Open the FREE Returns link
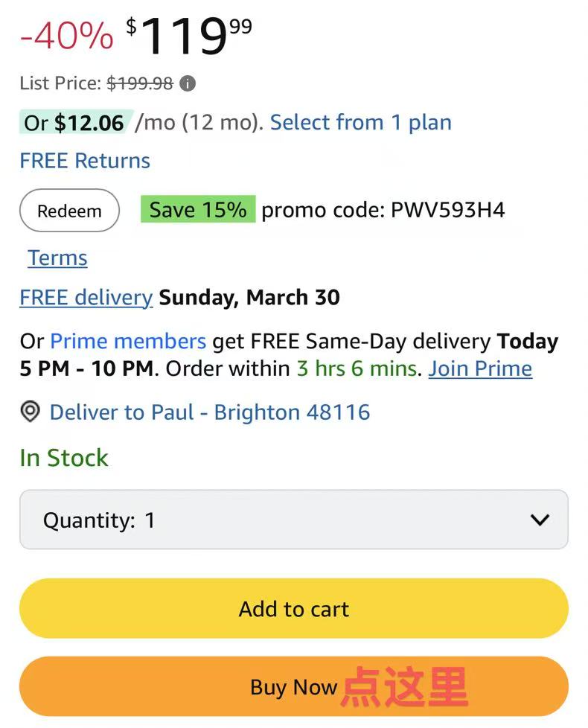Image resolution: width=588 pixels, height=728 pixels. [x=85, y=161]
